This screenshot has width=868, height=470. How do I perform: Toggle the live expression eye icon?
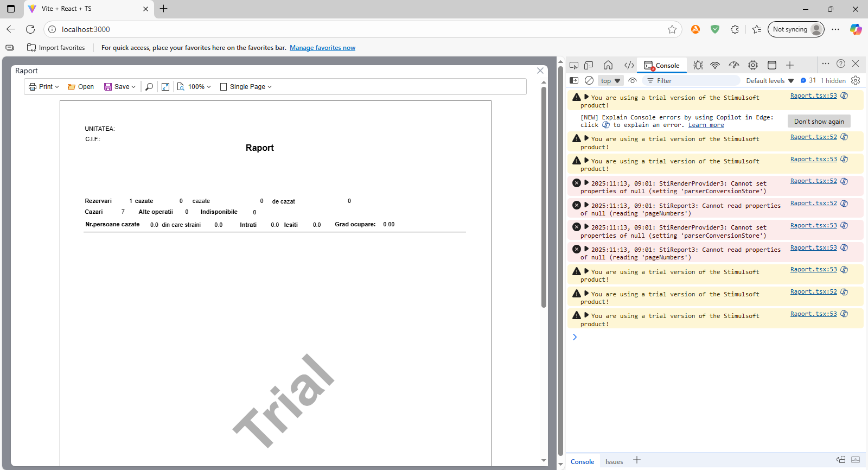coord(633,80)
